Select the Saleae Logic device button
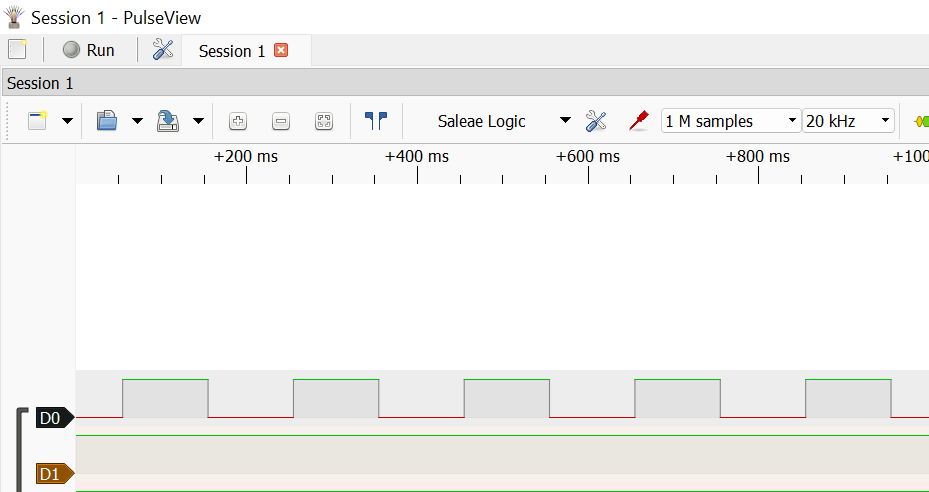This screenshot has width=929, height=492. 482,121
